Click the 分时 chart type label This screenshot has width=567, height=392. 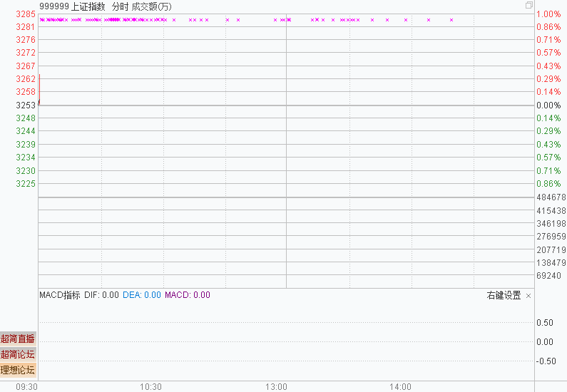pos(121,6)
